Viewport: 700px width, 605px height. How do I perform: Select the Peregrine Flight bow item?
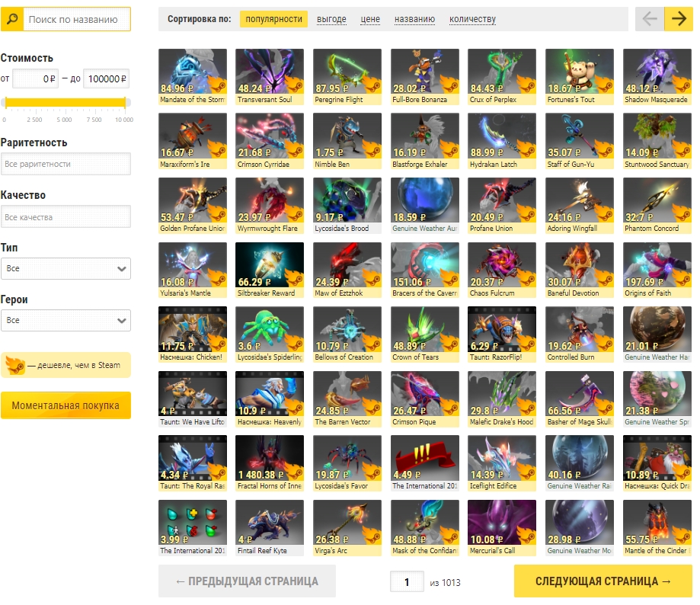pyautogui.click(x=347, y=77)
